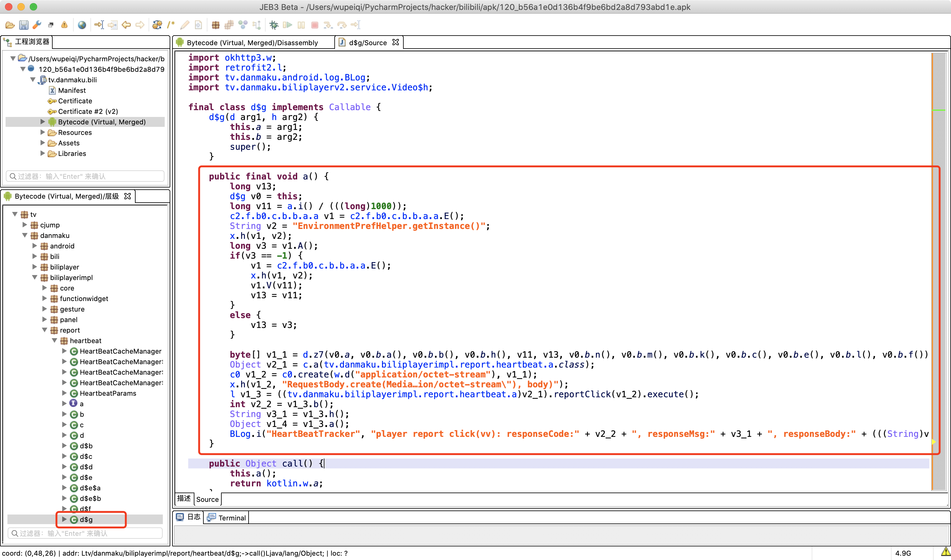Viewport: 951px width, 560px height.
Task: Expand the Bytecode (Virtual, Merged) node
Action: coord(43,122)
